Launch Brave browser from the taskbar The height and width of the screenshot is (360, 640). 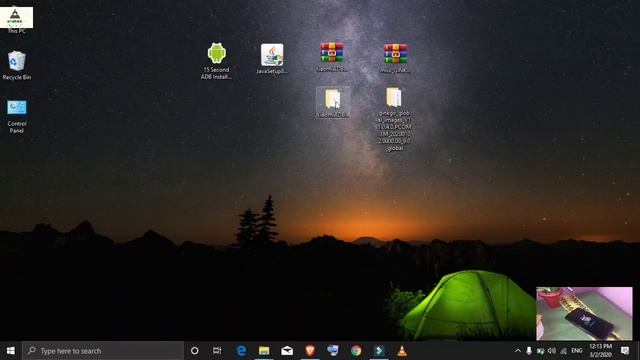310,351
